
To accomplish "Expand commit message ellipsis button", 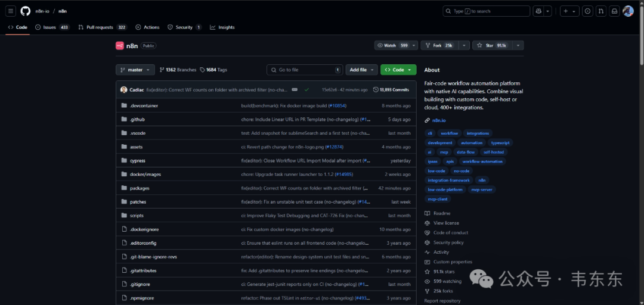I will pyautogui.click(x=295, y=89).
